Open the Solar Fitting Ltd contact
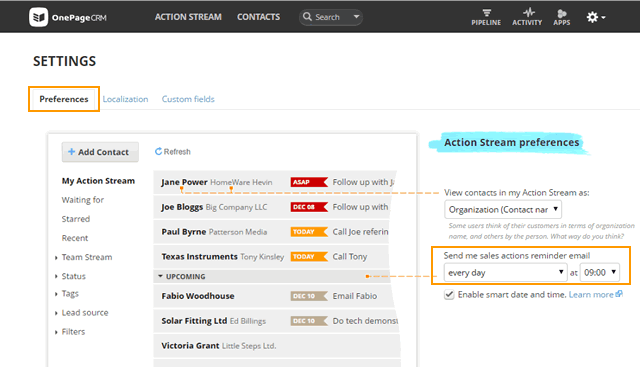Viewport: 640px width, 367px height. click(x=194, y=321)
